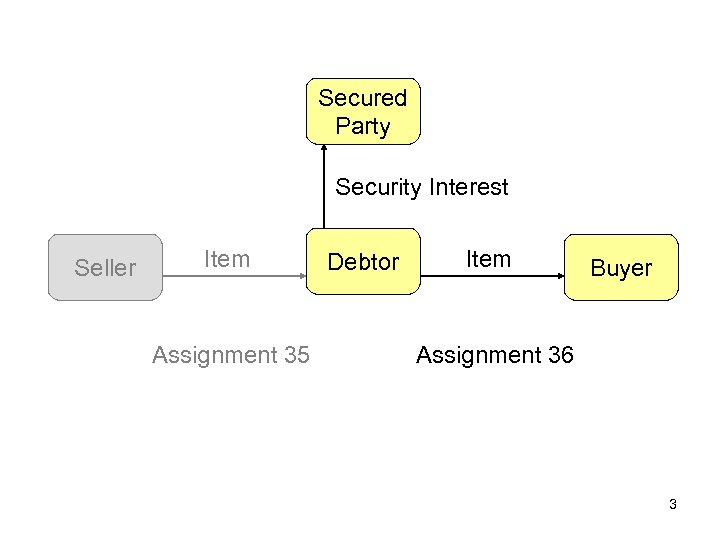Click the word Secured in the top box

pyautogui.click(x=362, y=98)
